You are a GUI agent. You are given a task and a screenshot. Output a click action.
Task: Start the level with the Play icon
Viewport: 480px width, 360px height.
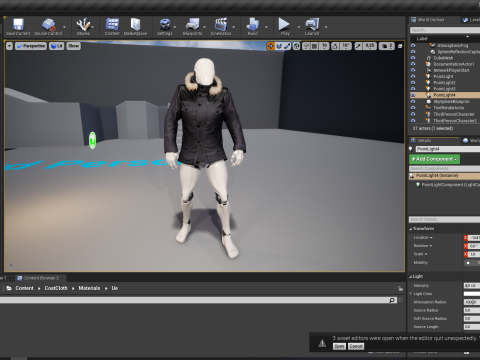tap(284, 24)
